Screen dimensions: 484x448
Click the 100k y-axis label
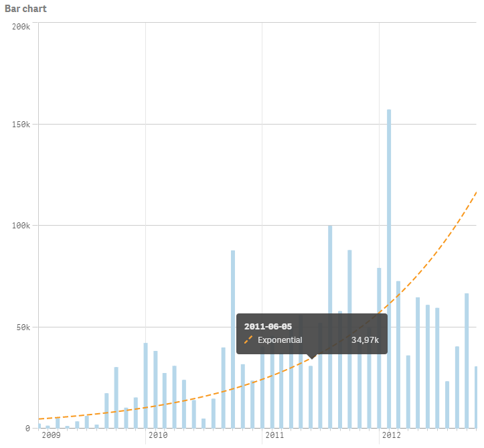tap(21, 226)
